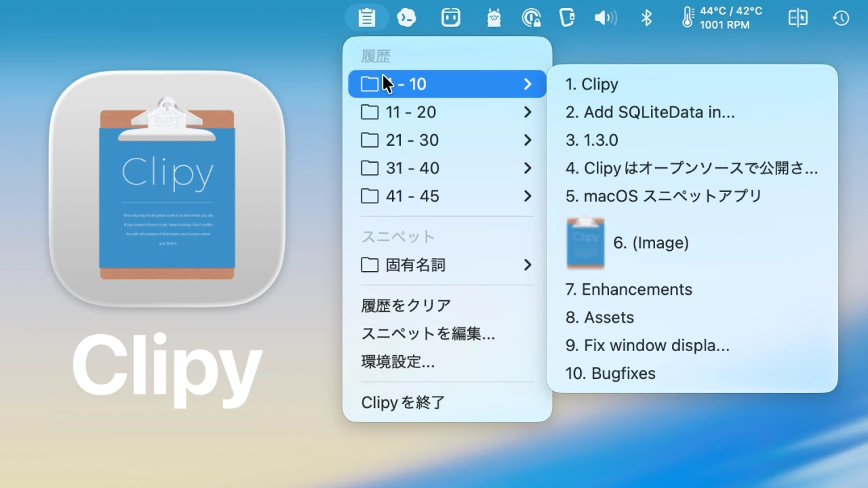
Task: Choose 履歴をクリア to clear history
Action: pos(447,306)
